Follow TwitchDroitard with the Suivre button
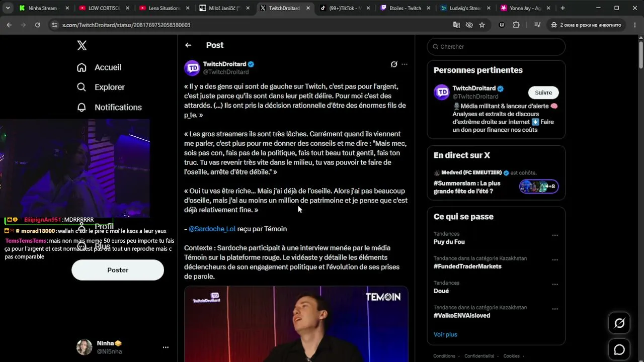Viewport: 644px width, 362px height. tap(543, 93)
